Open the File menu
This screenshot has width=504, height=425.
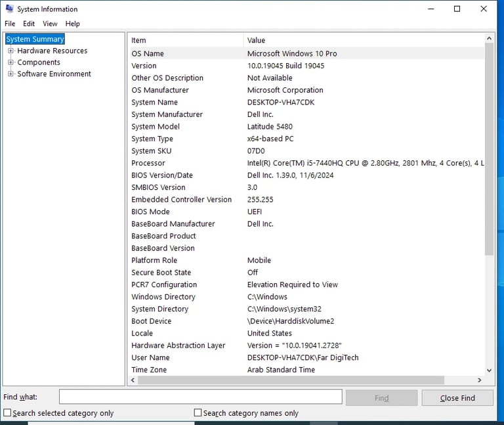pos(10,24)
